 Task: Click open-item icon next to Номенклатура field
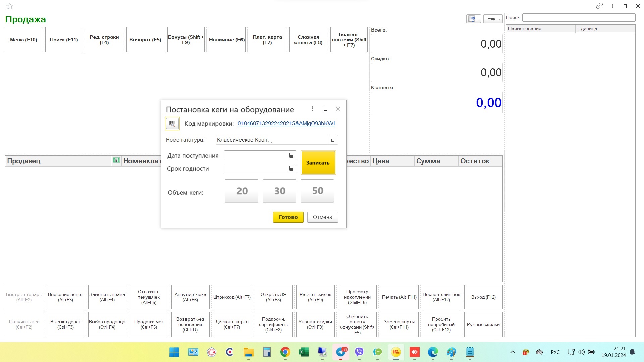click(333, 140)
